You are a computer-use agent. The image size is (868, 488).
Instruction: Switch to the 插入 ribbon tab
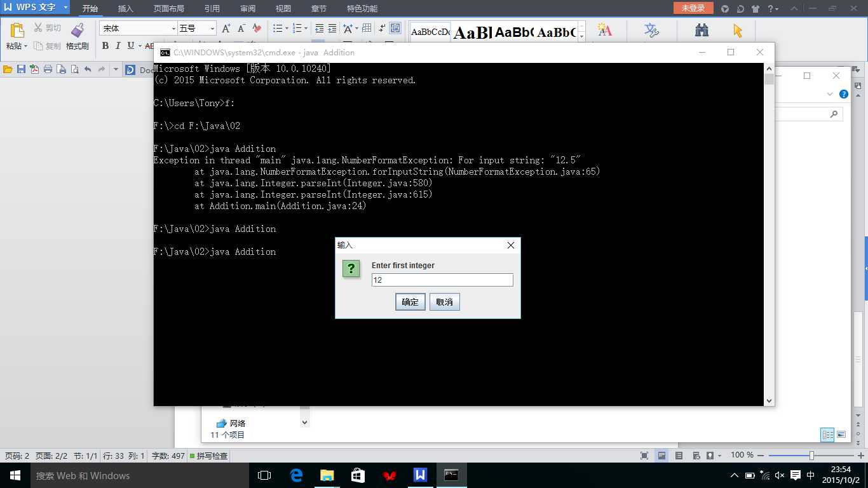point(126,9)
